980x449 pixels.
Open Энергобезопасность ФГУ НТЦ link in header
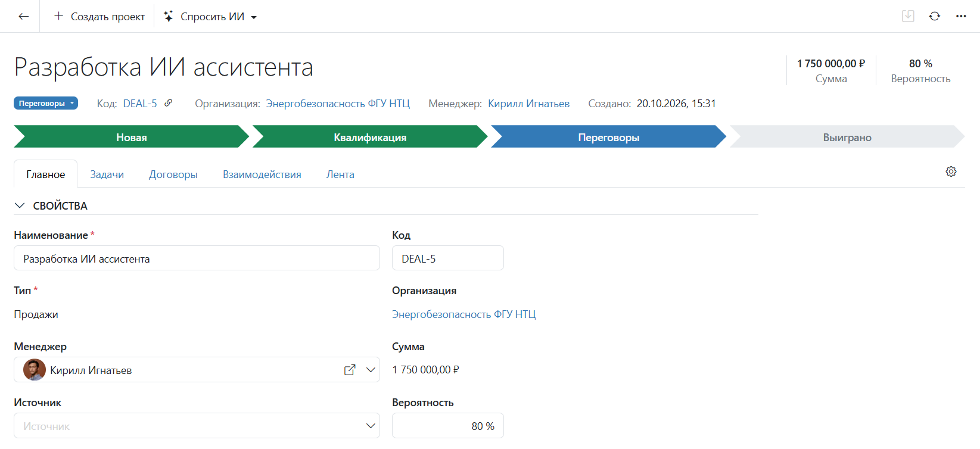338,104
